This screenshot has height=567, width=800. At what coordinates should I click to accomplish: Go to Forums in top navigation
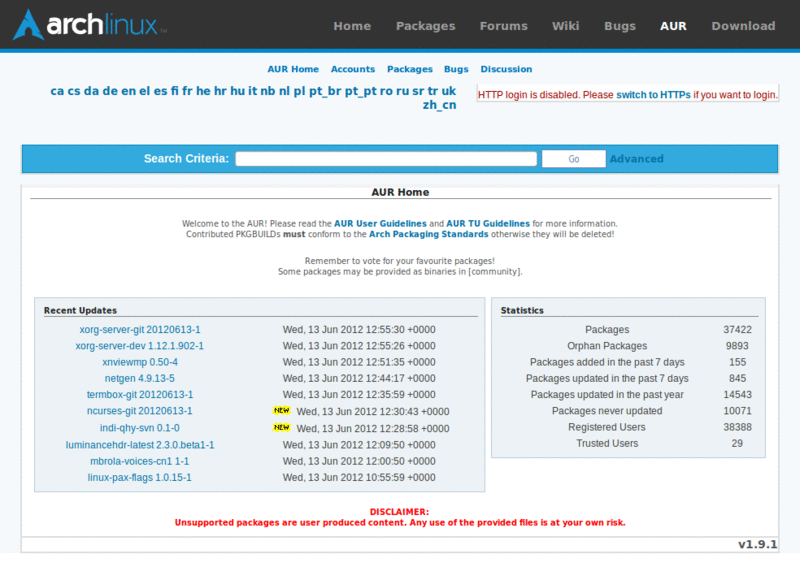(504, 26)
